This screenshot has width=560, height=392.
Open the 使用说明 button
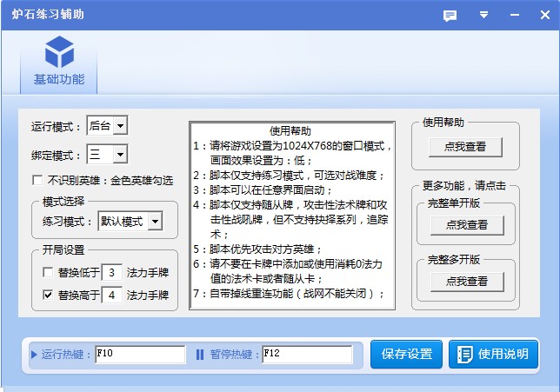(x=493, y=354)
